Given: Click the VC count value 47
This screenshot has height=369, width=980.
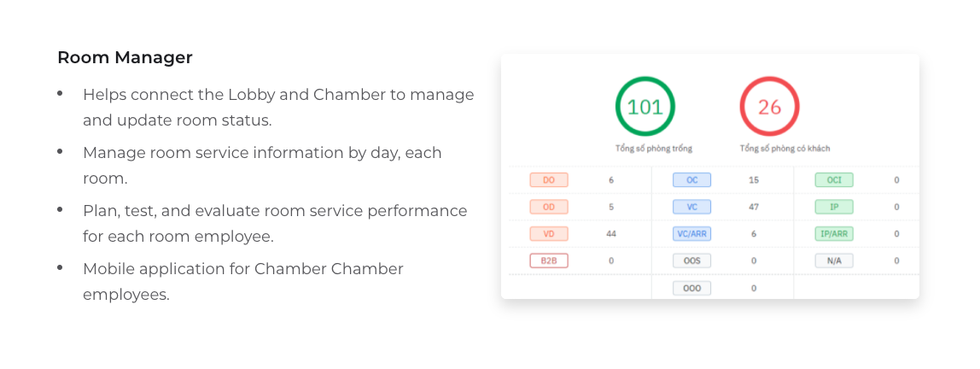Looking at the screenshot, I should pos(754,207).
